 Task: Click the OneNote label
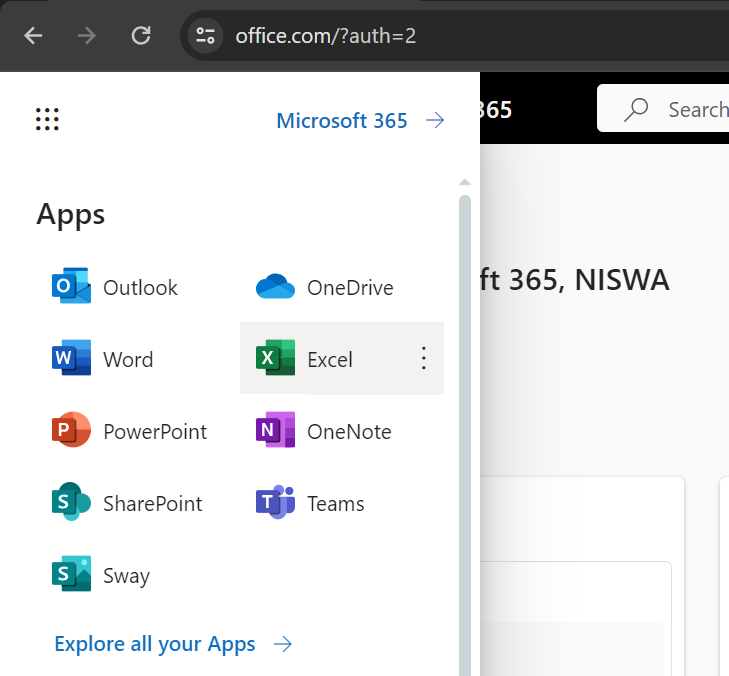pyautogui.click(x=349, y=432)
